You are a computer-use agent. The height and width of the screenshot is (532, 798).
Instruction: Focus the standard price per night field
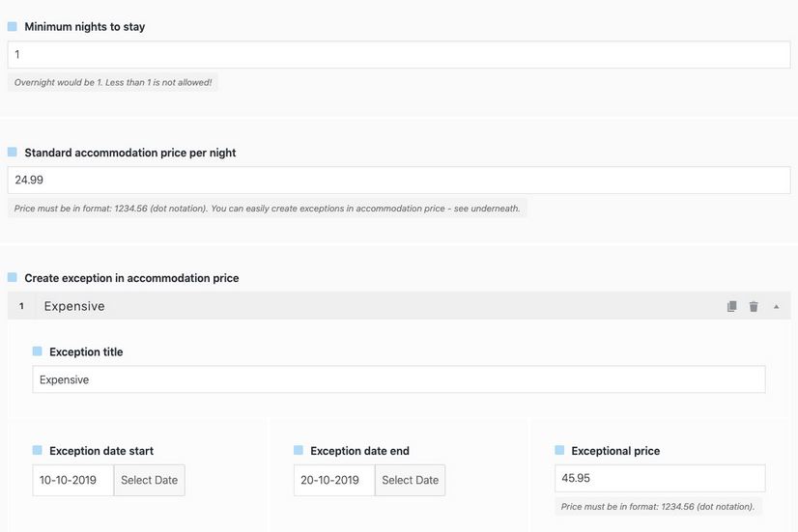tap(399, 180)
